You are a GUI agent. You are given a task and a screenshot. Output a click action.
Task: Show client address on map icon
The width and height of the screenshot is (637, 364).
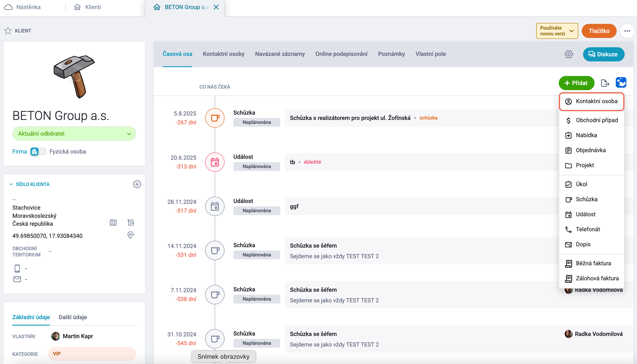click(x=113, y=222)
